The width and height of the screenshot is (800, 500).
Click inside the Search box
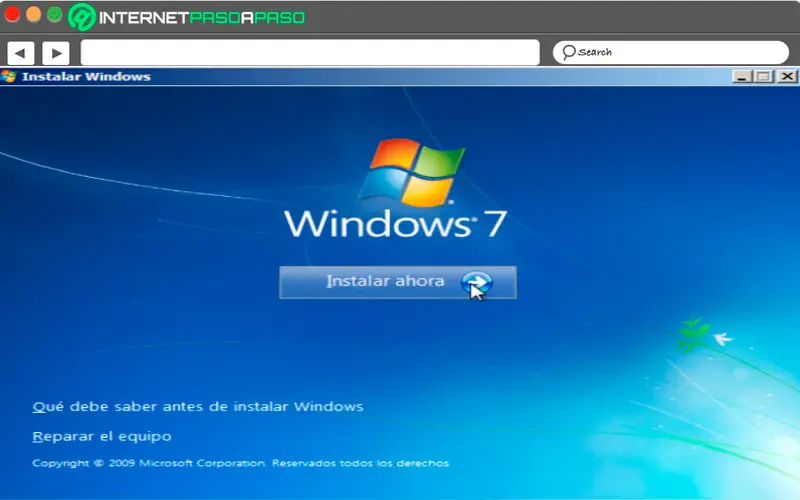point(670,52)
